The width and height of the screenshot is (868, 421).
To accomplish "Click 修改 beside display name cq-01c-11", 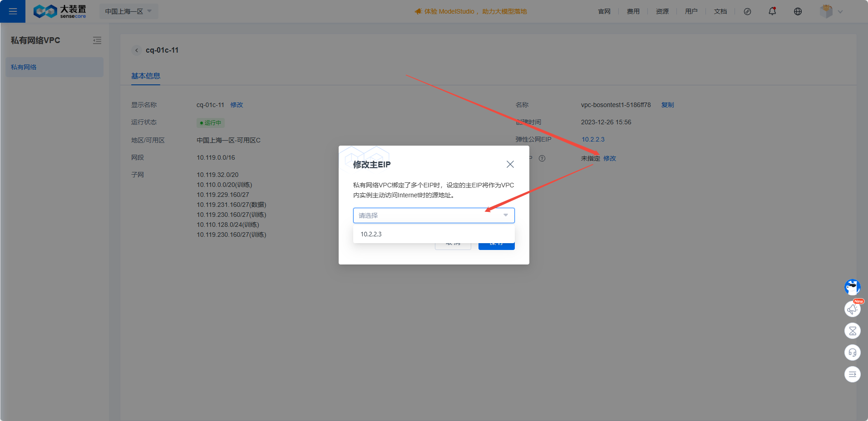I will tap(237, 105).
